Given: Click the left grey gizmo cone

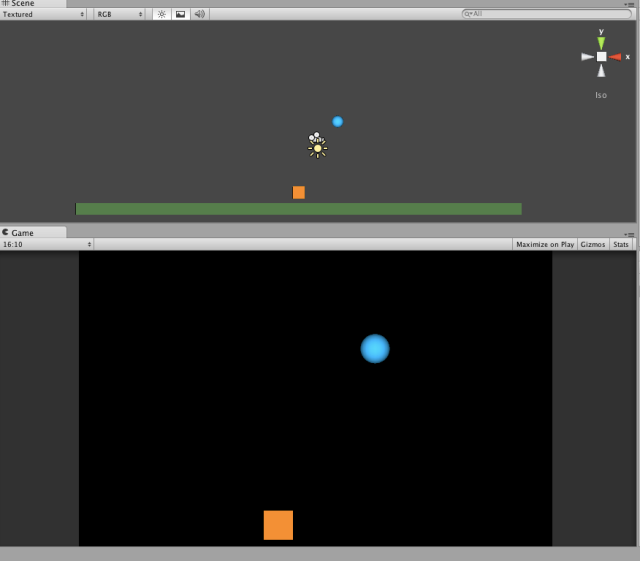Looking at the screenshot, I should (587, 57).
